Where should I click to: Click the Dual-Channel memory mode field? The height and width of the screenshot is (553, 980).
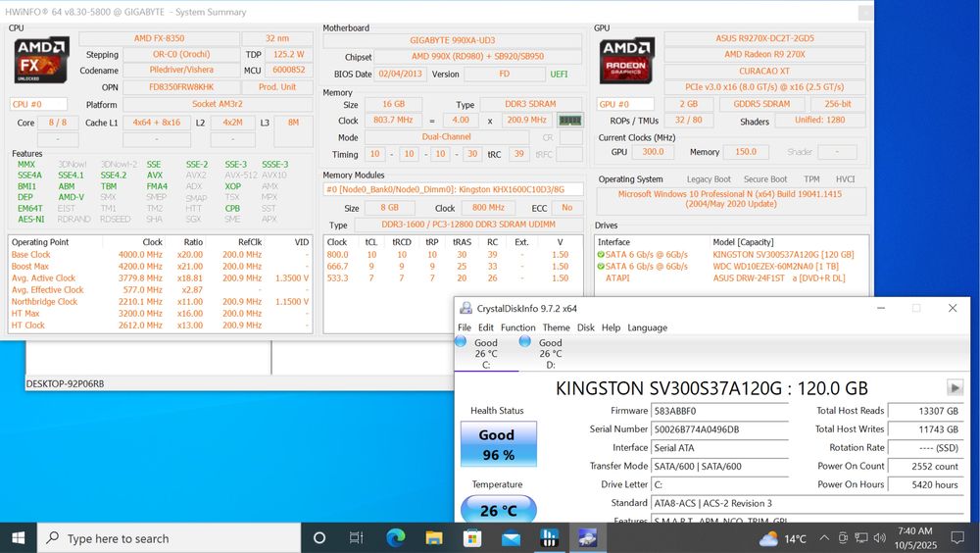446,137
